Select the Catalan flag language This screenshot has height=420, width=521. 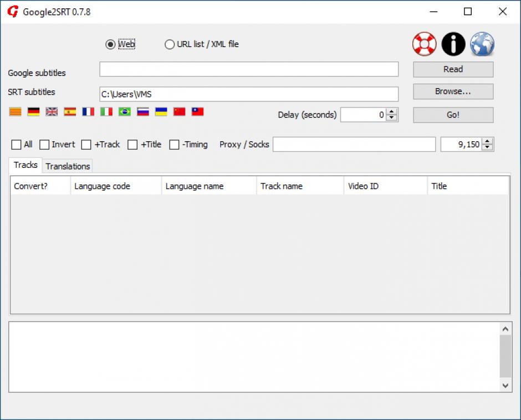click(16, 111)
